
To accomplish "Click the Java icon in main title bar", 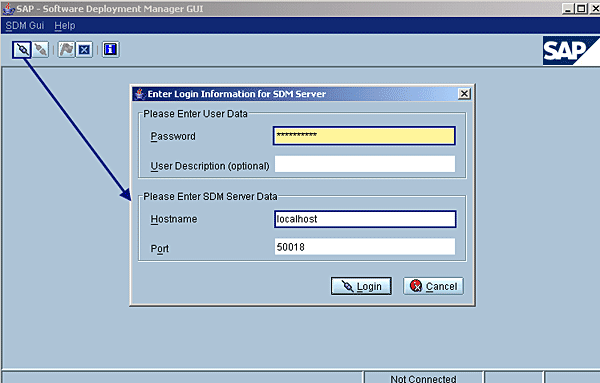I will point(8,9).
